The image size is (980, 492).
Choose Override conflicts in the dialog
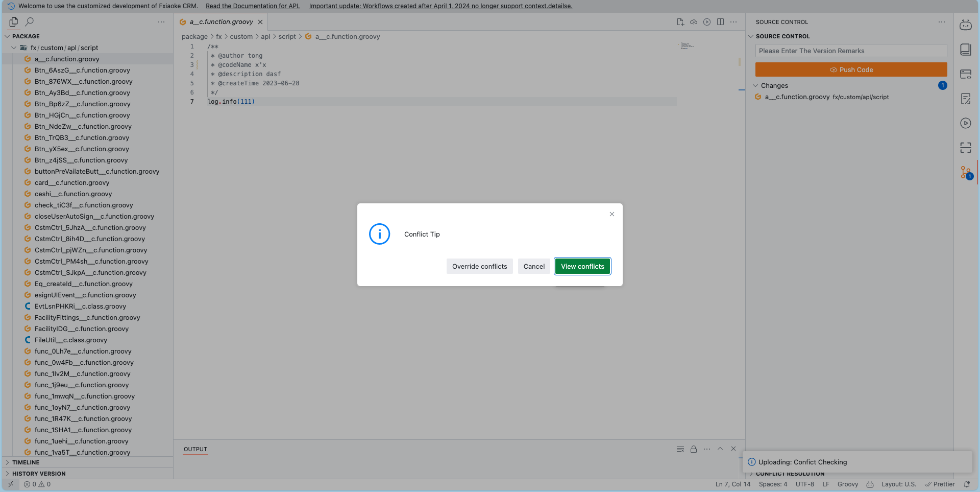click(x=479, y=266)
